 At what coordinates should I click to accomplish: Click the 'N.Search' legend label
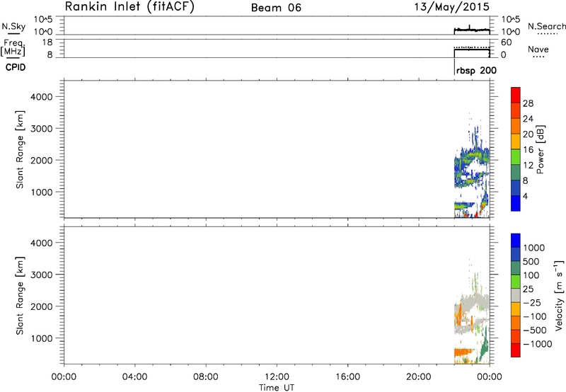(546, 26)
